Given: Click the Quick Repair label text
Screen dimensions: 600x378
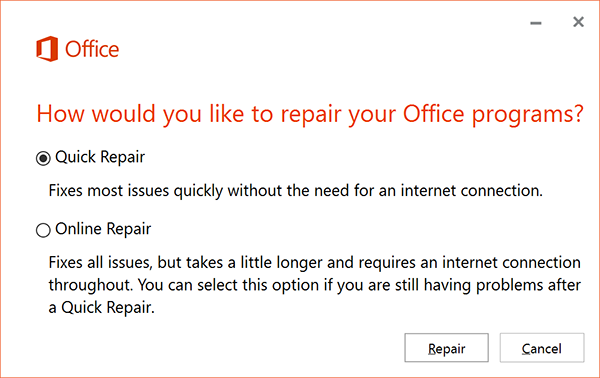Looking at the screenshot, I should point(100,157).
